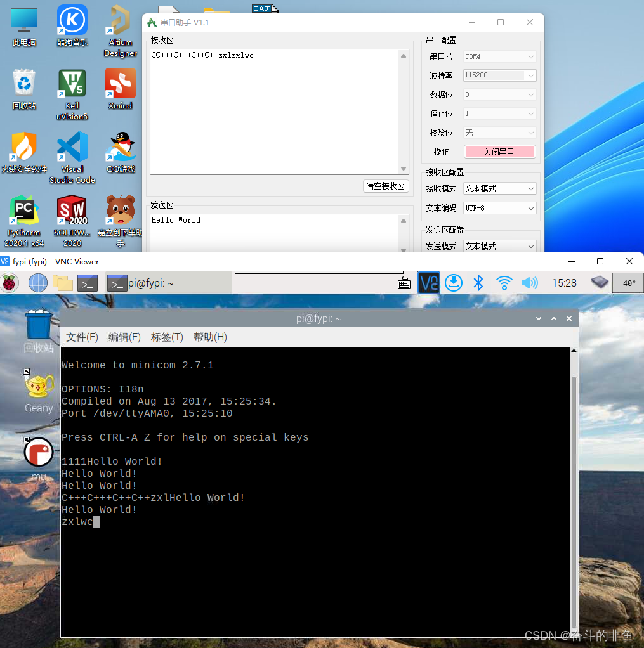This screenshot has width=644, height=648.
Task: Click the terminal scrollbar up arrow
Action: pos(574,351)
